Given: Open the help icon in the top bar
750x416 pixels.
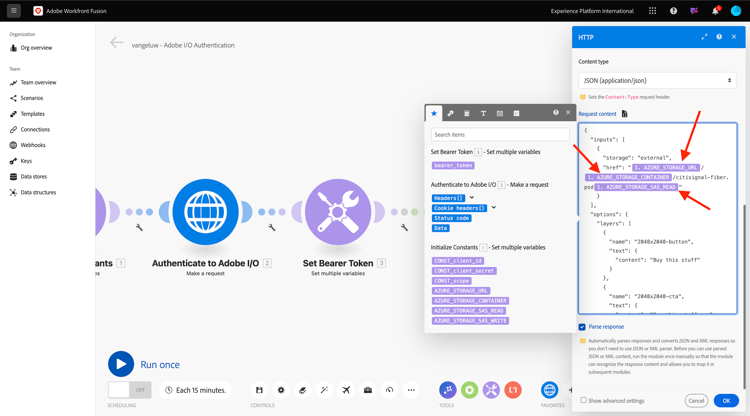Looking at the screenshot, I should (x=673, y=11).
